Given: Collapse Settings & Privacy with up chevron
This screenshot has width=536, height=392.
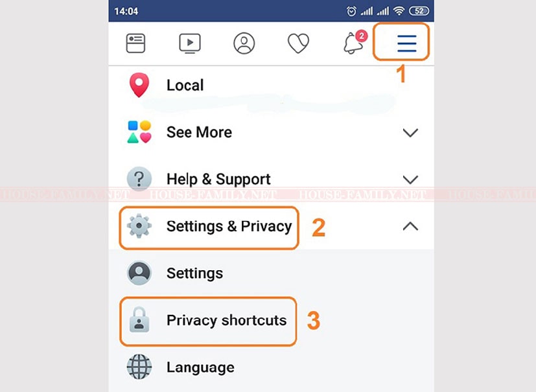Looking at the screenshot, I should coord(410,226).
